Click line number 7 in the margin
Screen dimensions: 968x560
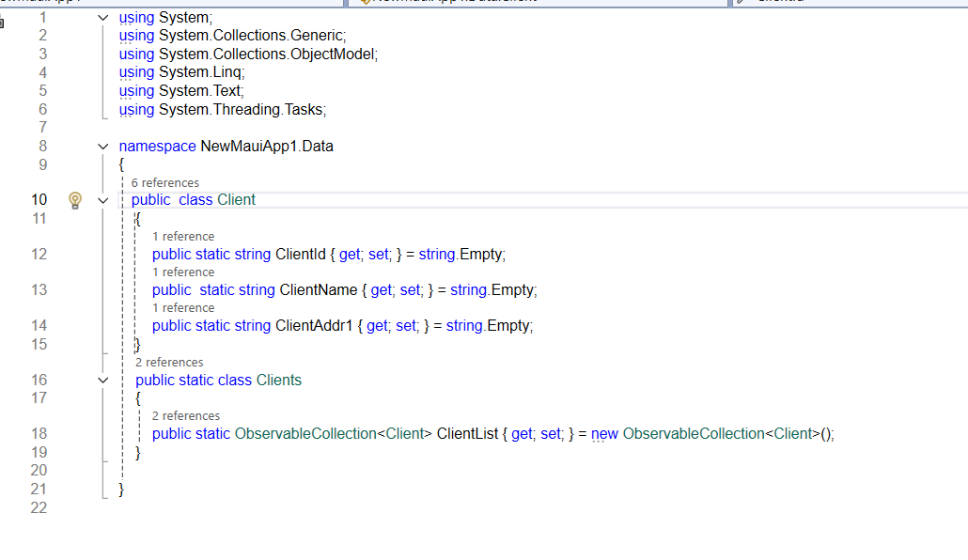pos(42,128)
